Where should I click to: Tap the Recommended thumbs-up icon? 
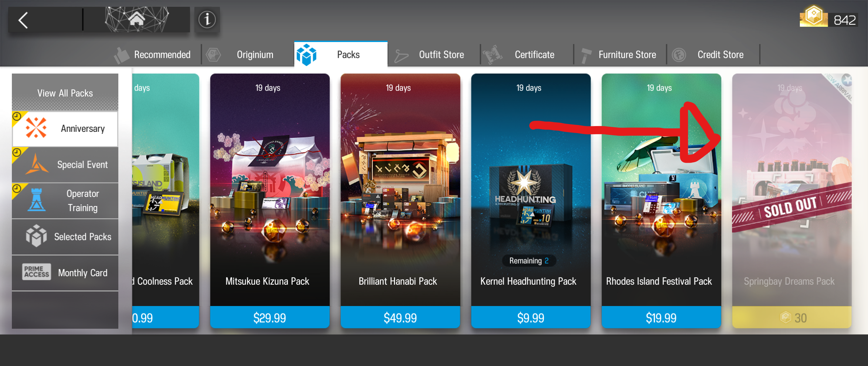122,55
